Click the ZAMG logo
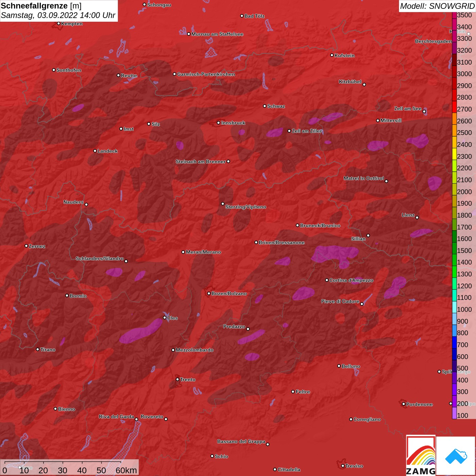This screenshot has width=476, height=476. coord(421,455)
